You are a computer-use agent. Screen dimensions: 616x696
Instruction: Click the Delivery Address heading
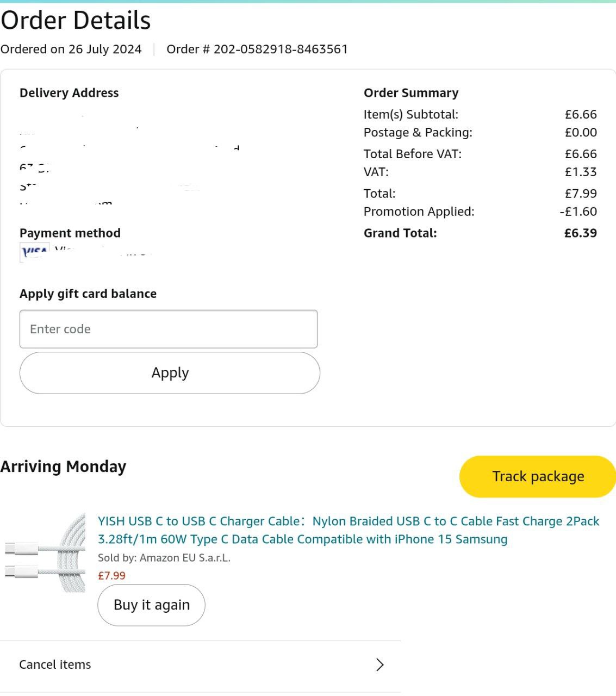coord(69,93)
